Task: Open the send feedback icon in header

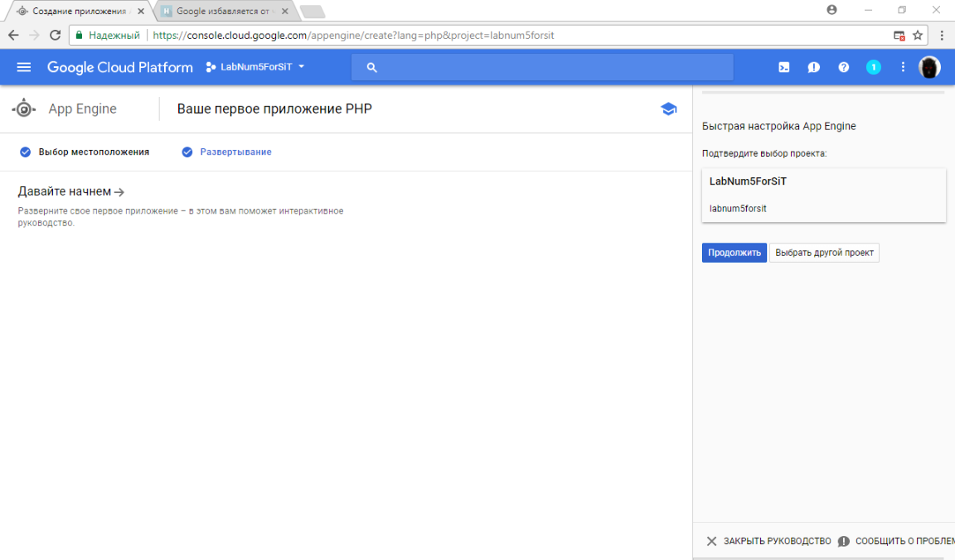Action: [x=814, y=67]
